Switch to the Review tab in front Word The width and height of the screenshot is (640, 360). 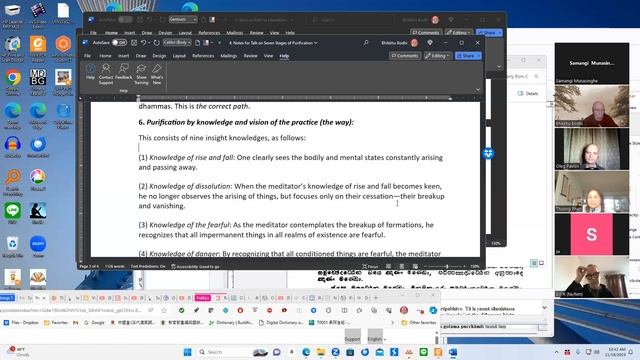(251, 56)
